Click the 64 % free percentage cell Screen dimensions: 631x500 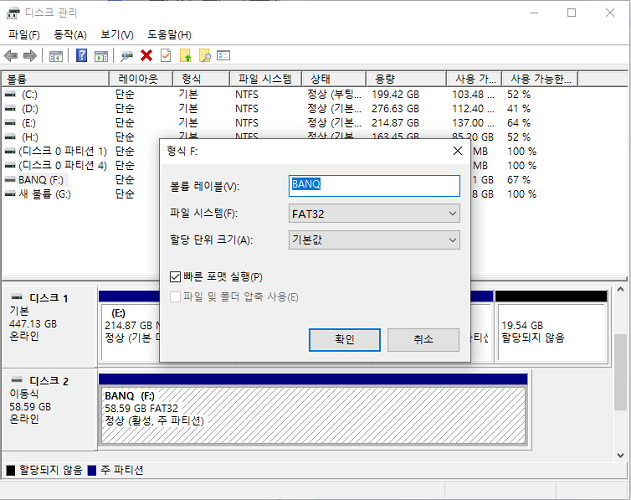[519, 123]
